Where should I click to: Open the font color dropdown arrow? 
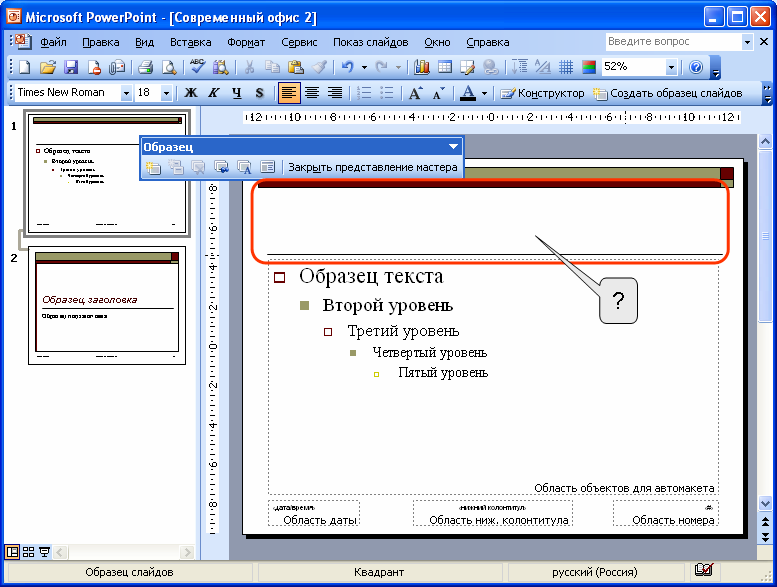[x=484, y=93]
